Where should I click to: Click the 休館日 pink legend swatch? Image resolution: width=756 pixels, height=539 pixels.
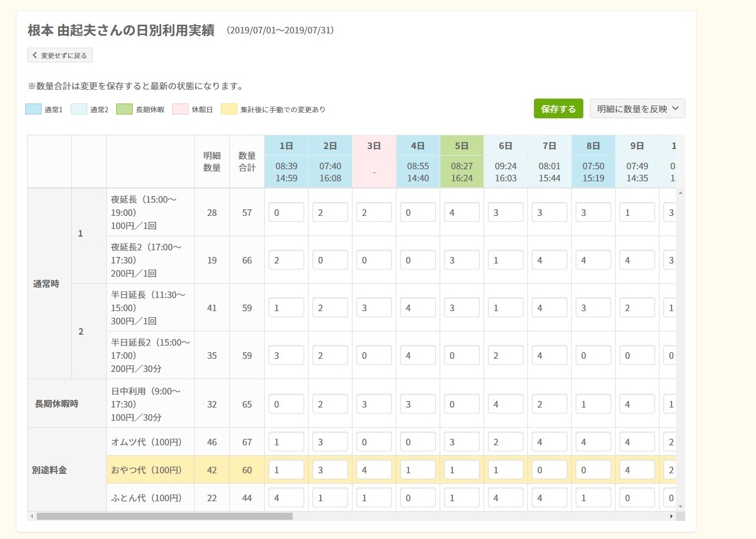(x=180, y=109)
